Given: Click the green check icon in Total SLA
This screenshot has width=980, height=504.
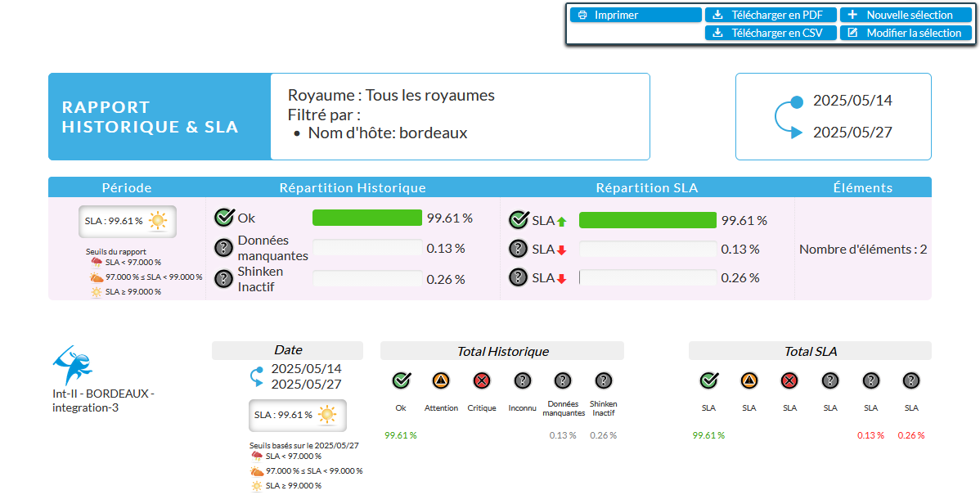Looking at the screenshot, I should coord(708,380).
